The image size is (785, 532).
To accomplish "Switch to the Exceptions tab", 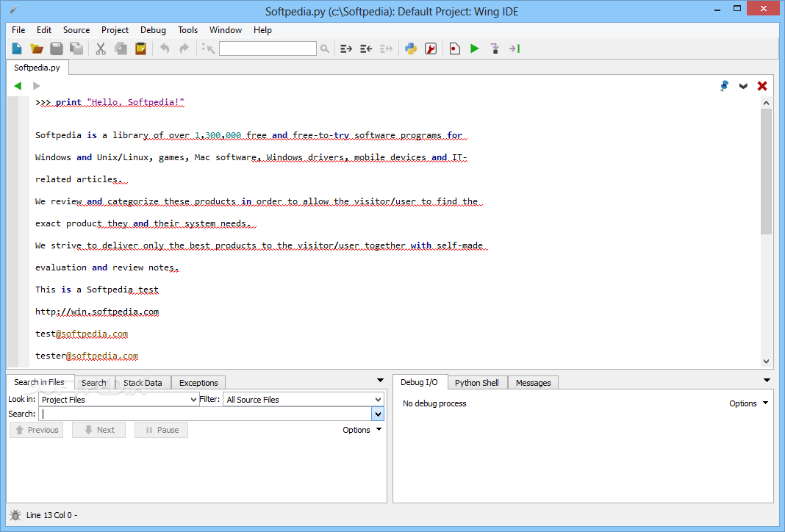I will click(198, 383).
